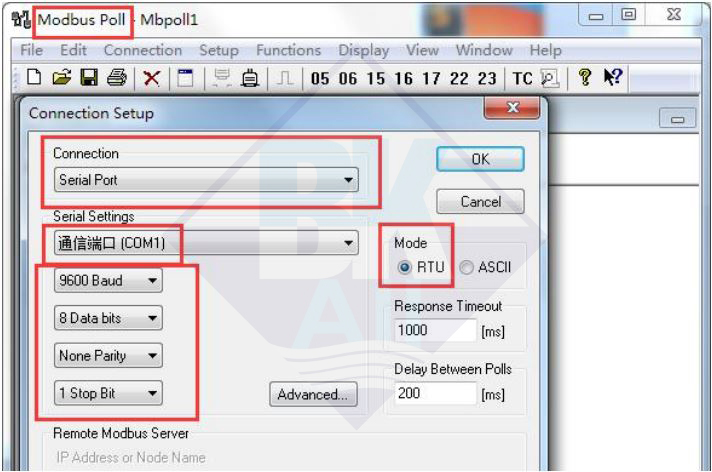Click the Connect toolbar icon

pos(222,78)
